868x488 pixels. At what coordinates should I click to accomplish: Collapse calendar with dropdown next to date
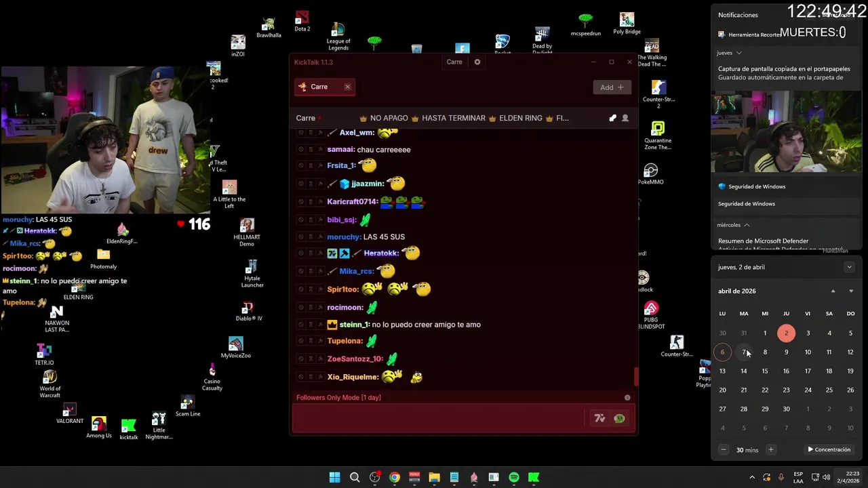(849, 267)
